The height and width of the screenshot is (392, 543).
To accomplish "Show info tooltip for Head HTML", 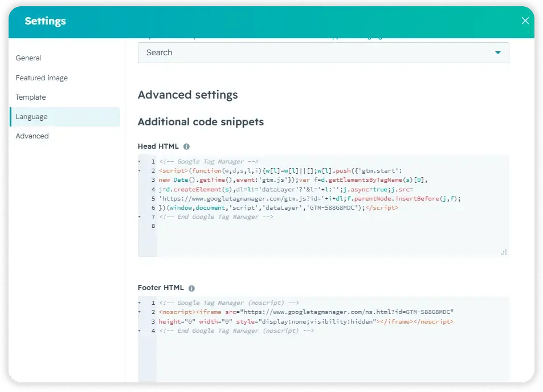I will (x=186, y=146).
